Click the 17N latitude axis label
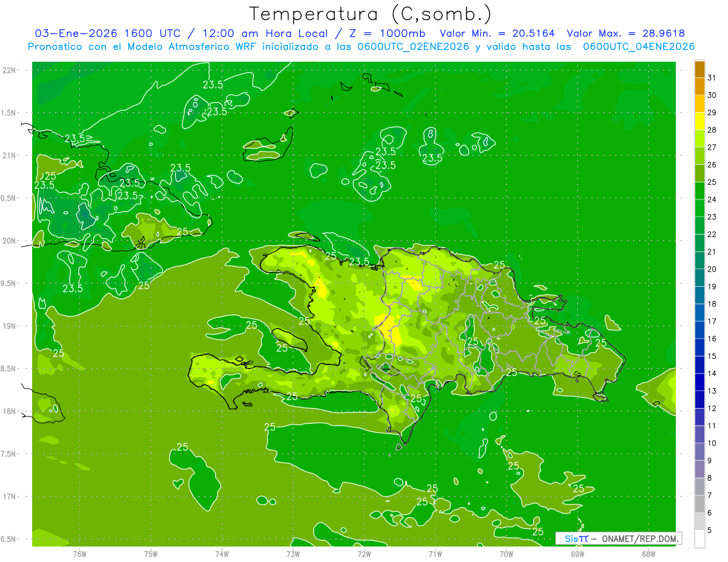728x562 pixels. click(x=10, y=497)
